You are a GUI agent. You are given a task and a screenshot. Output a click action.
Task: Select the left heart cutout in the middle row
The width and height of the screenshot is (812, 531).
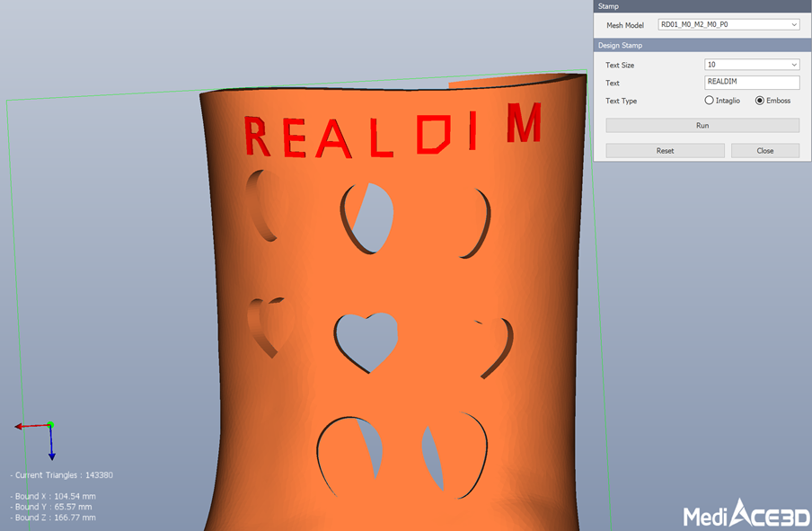269,325
